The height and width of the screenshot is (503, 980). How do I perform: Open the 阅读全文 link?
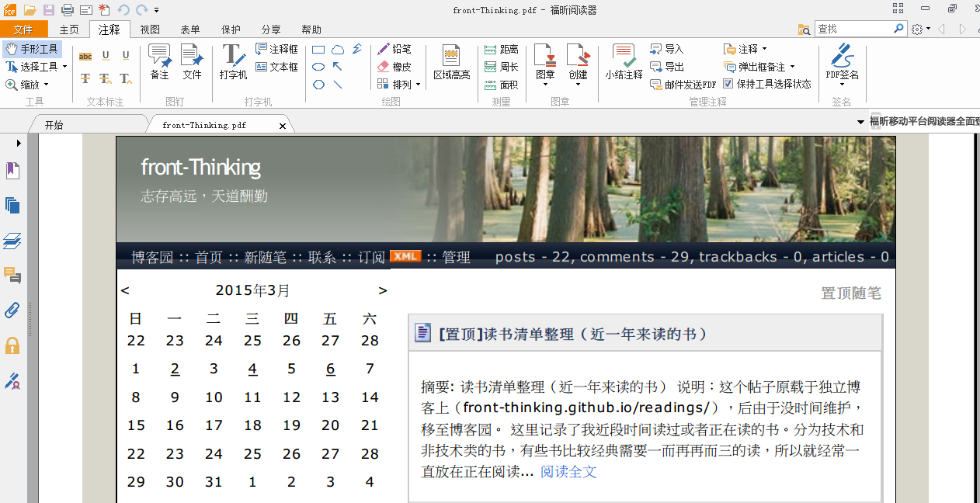pos(568,471)
